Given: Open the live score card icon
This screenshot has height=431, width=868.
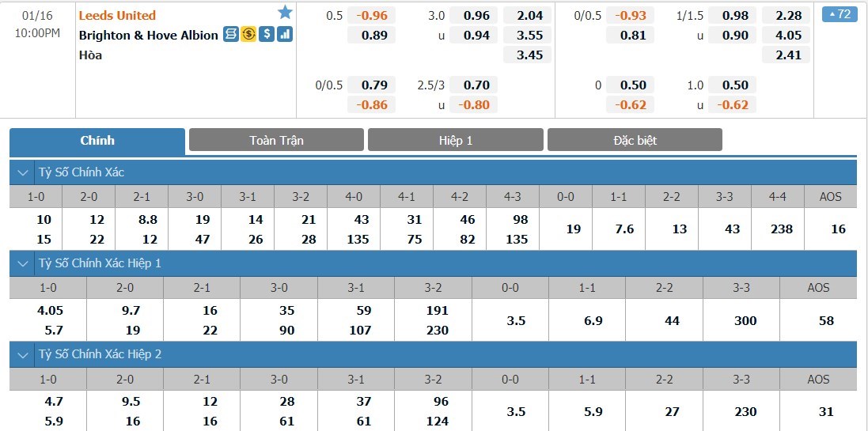Looking at the screenshot, I should point(230,35).
